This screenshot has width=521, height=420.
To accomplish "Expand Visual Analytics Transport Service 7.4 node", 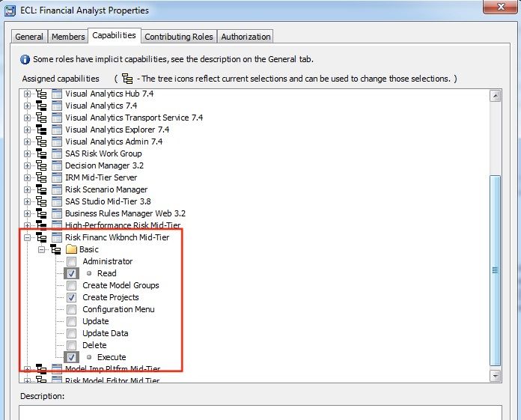I will point(27,118).
